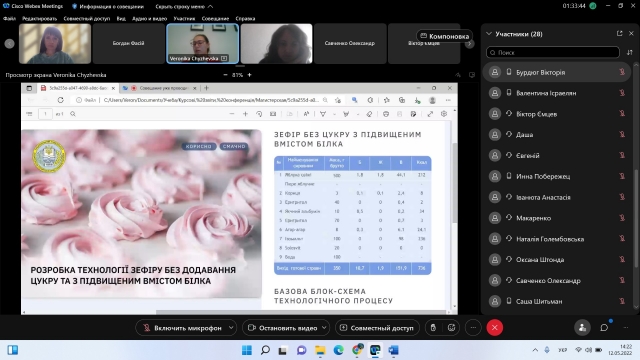Click Остановить видео button
This screenshot has height=360, width=640.
(x=282, y=328)
